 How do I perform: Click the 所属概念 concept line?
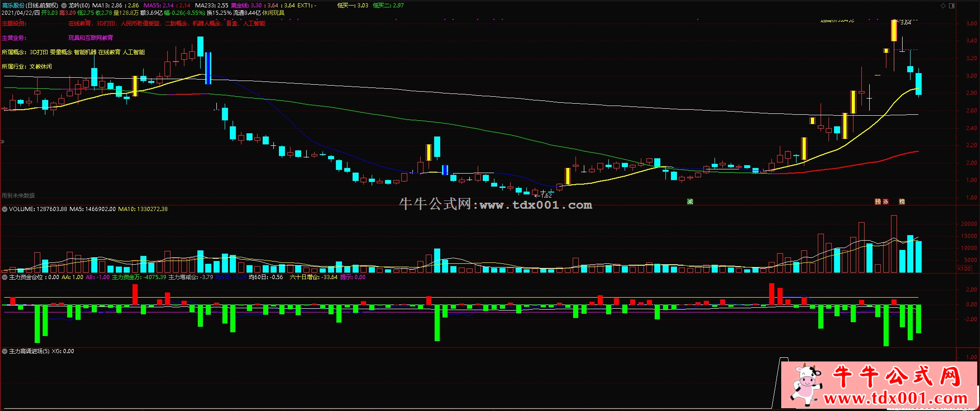pos(73,52)
